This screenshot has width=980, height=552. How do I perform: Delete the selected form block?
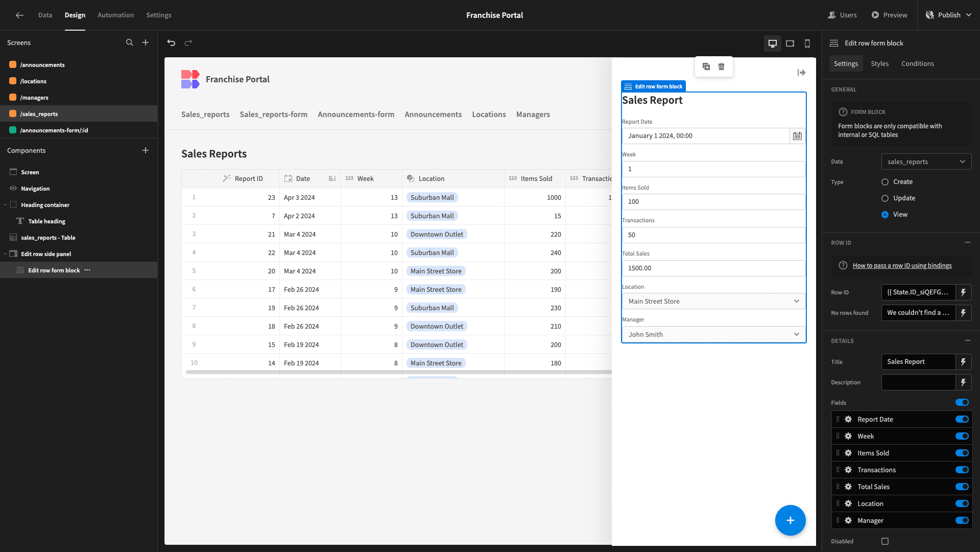(x=722, y=66)
